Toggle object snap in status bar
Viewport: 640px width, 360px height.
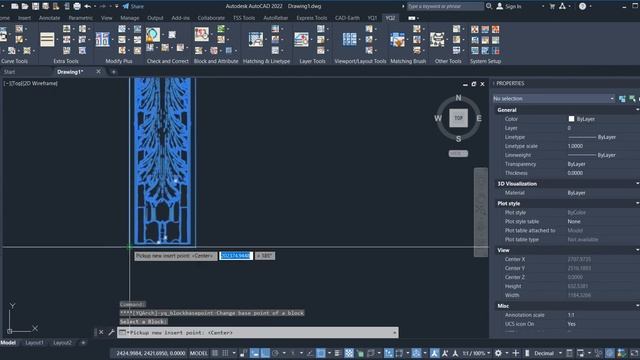click(x=321, y=353)
